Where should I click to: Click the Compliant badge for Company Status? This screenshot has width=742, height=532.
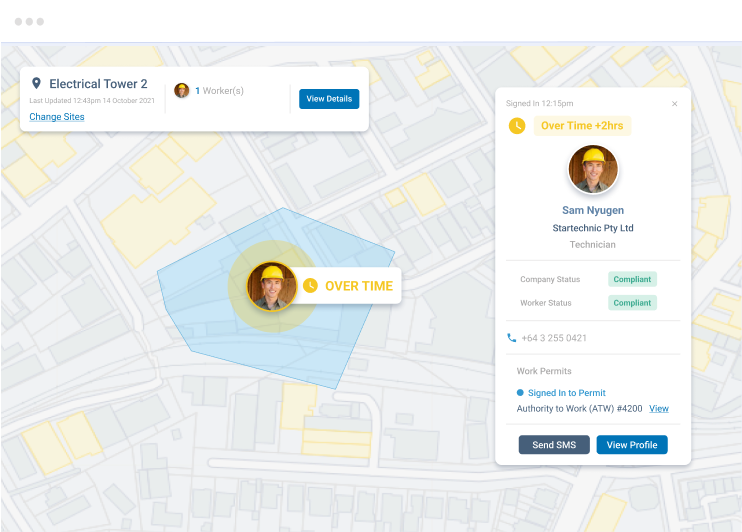coord(632,279)
